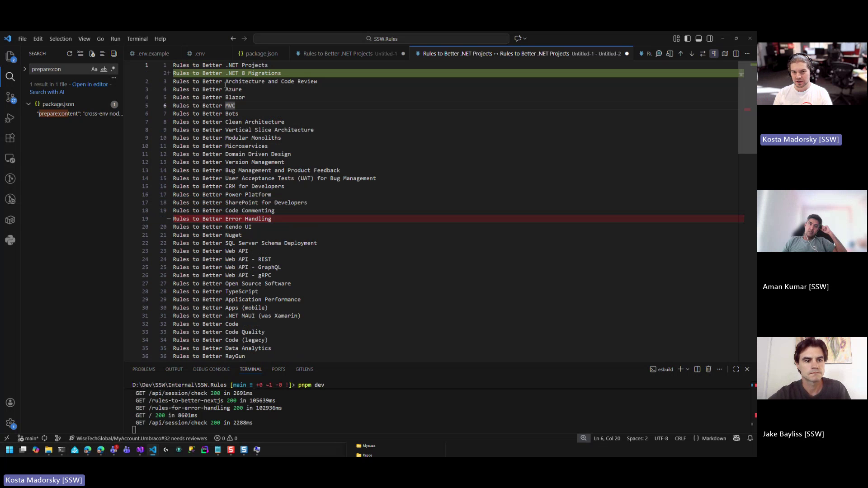This screenshot has height=488, width=868.
Task: Select the Python icon in the activity bar
Action: tap(10, 240)
